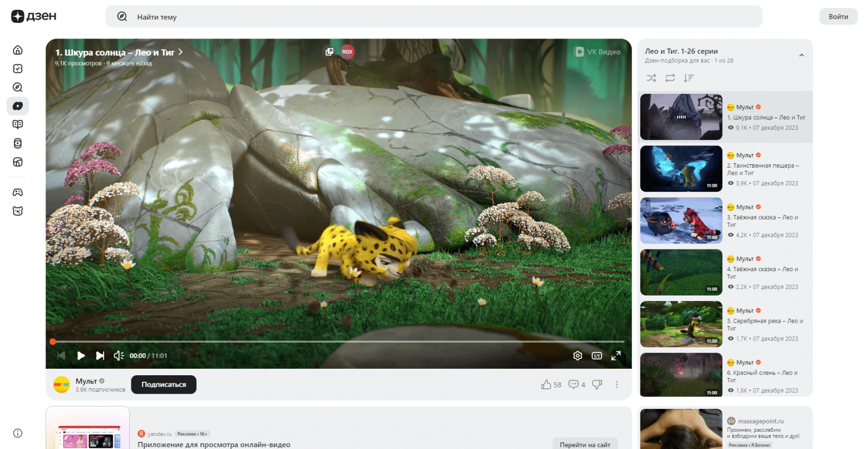This screenshot has height=449, width=868.
Task: Select playlist item 1. Шкура солнца
Action: (x=725, y=117)
